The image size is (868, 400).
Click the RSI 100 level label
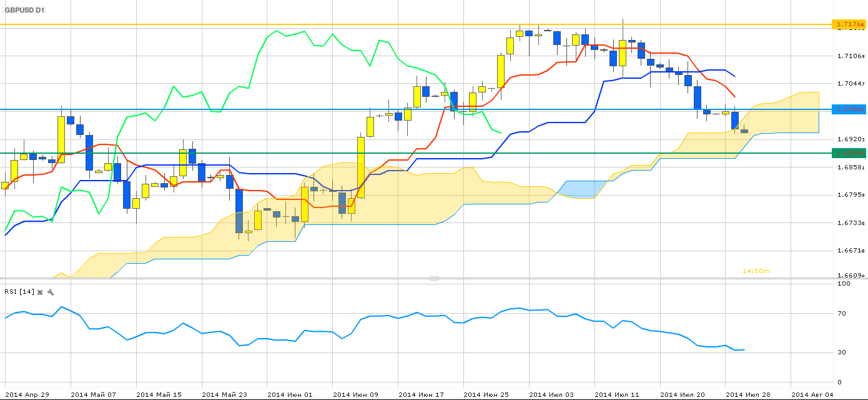pyautogui.click(x=844, y=284)
